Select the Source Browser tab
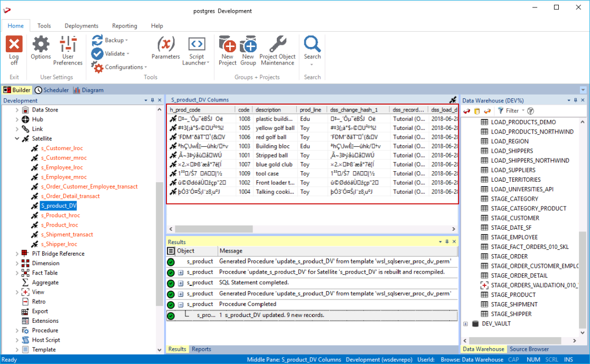590x364 pixels. [529, 349]
